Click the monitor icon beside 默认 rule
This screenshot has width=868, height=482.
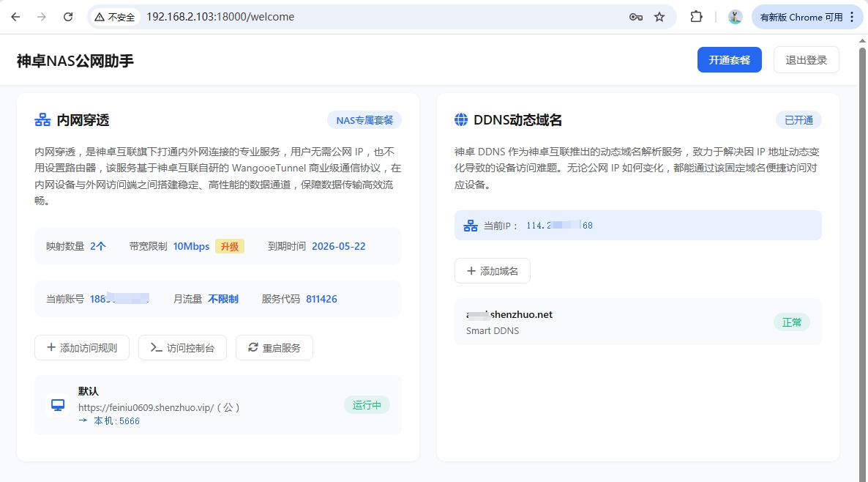click(58, 405)
